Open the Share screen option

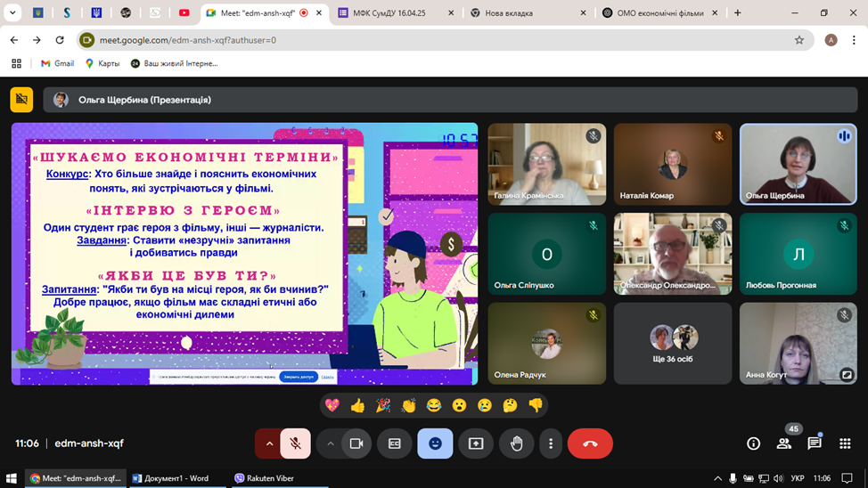point(476,443)
